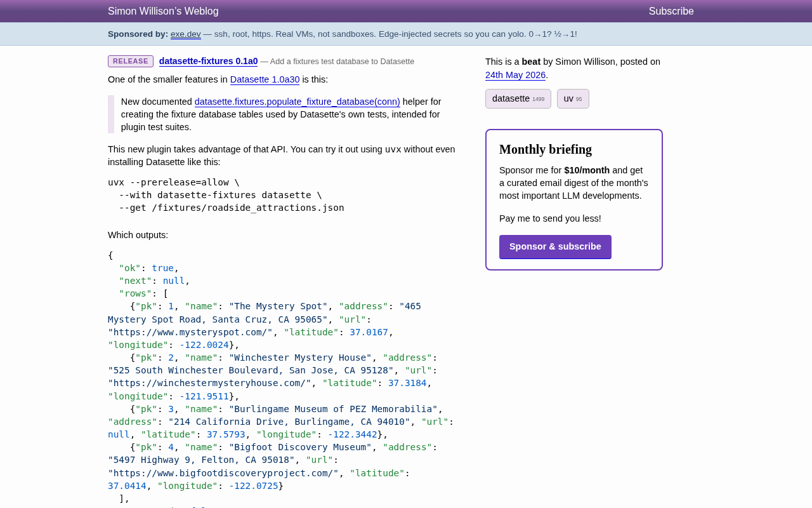Click the "rows" JSON key
Screen dimensions: 812x508
tap(135, 293)
